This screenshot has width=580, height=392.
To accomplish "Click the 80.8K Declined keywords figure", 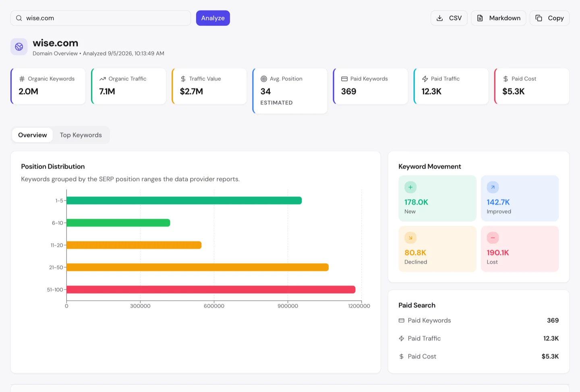I will point(415,253).
